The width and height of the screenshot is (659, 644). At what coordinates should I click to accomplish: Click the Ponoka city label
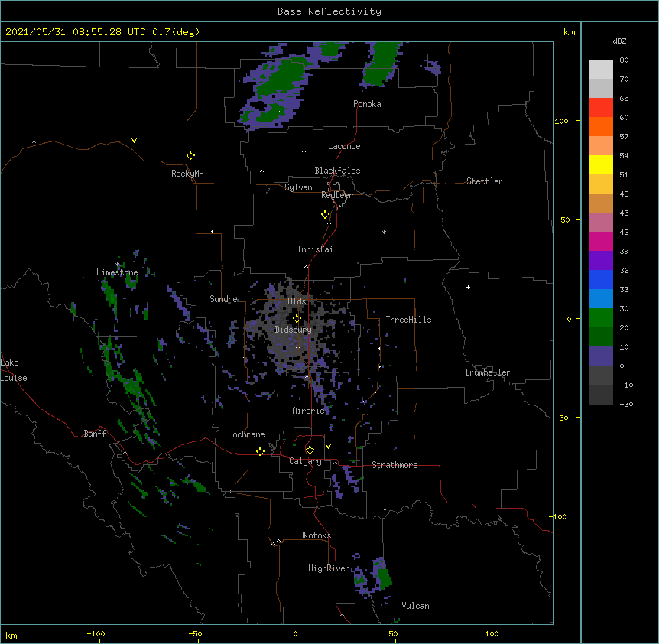(367, 104)
